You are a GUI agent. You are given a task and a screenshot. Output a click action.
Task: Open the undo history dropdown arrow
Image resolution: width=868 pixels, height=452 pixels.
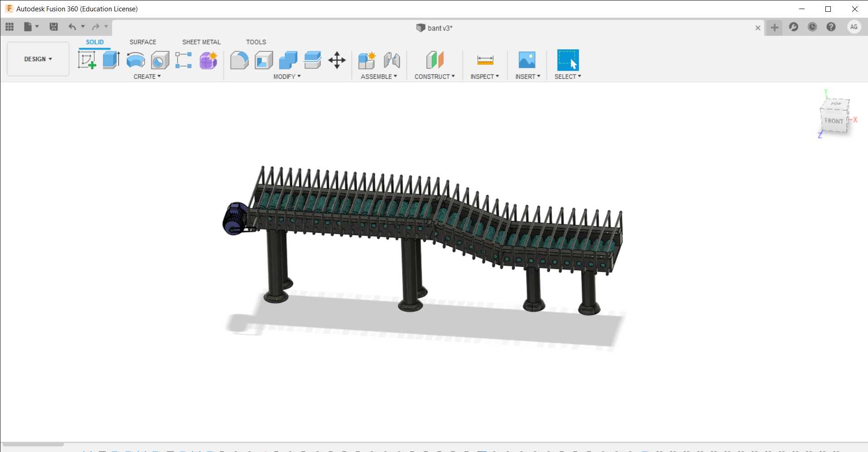[82, 27]
